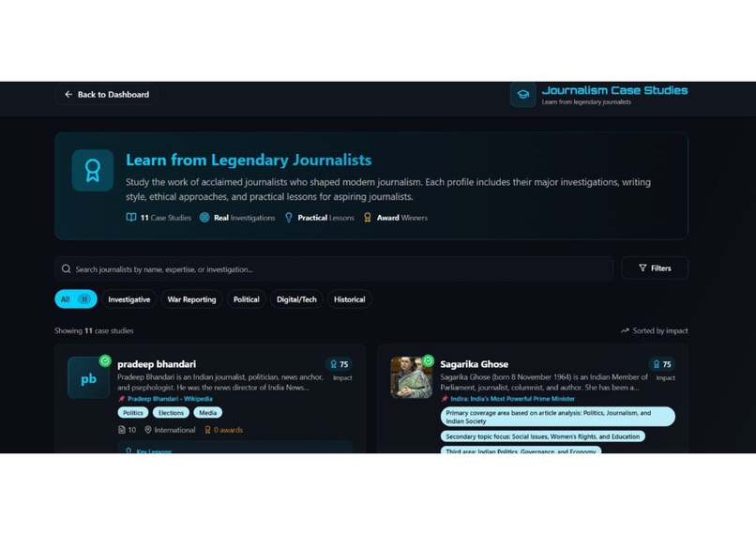Focus the Search journalists input field
This screenshot has height=535, width=756.
334,268
